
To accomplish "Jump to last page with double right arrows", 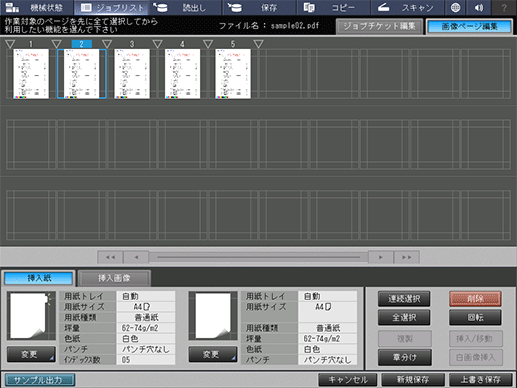I will (x=406, y=257).
